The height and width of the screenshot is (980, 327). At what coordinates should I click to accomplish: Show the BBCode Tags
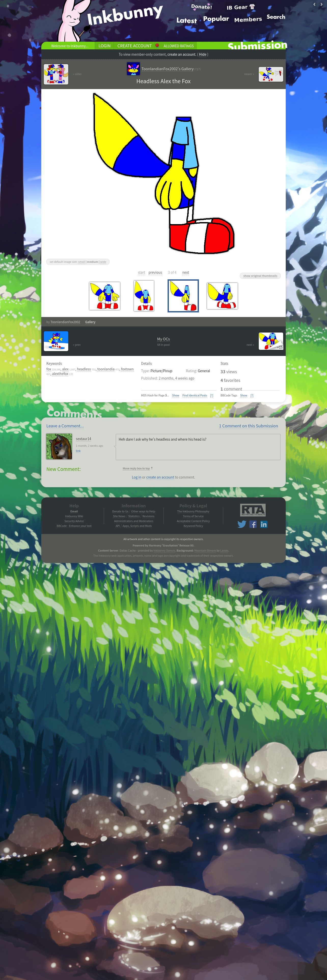coord(244,395)
